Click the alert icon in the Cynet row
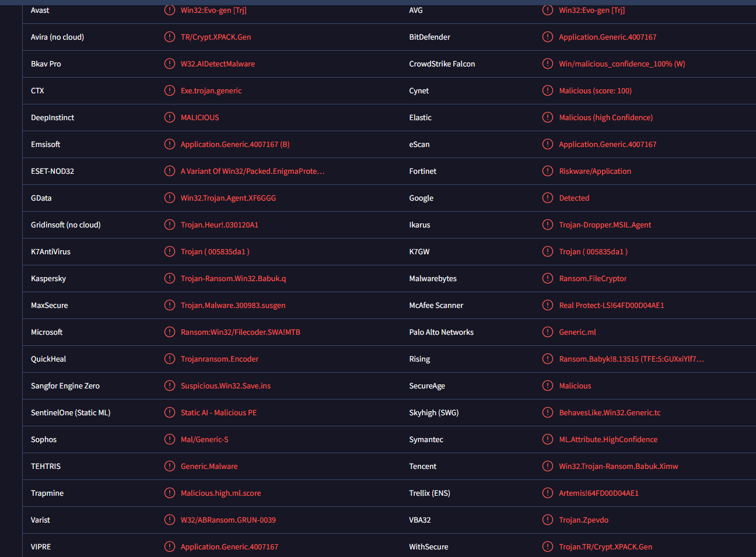The width and height of the screenshot is (756, 557). (x=548, y=90)
